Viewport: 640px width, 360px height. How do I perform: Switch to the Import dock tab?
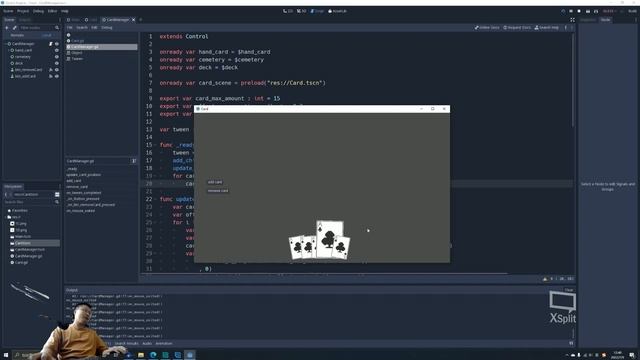pos(25,20)
